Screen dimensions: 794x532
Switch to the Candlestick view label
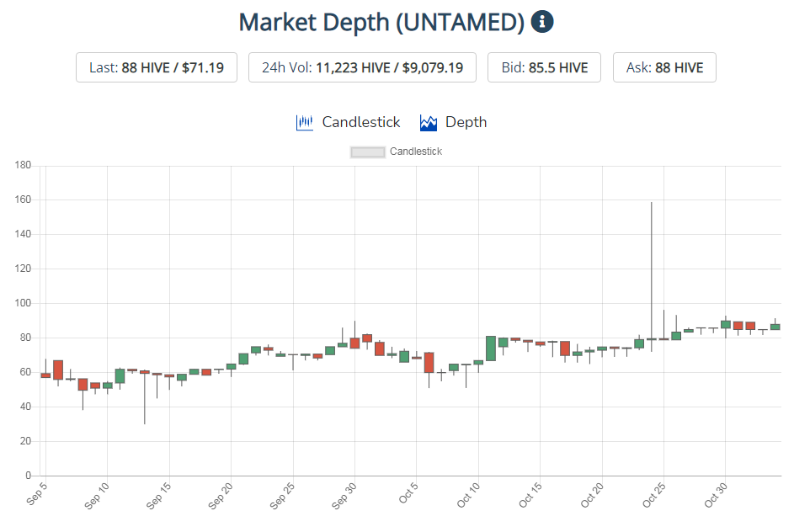click(x=361, y=122)
